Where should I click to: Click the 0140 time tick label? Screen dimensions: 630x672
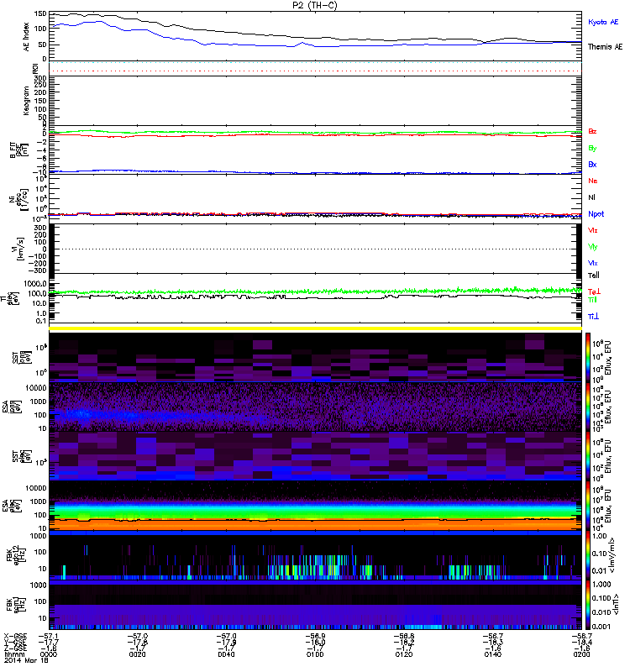[x=492, y=654]
